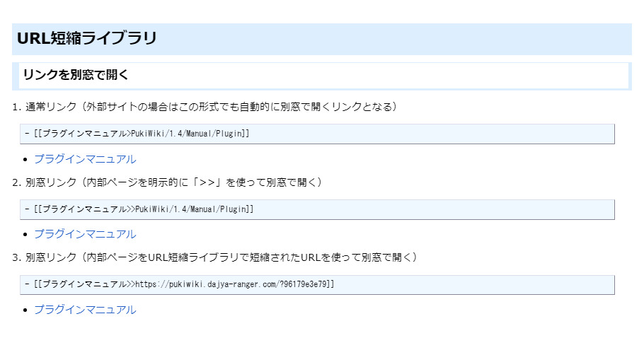Open プラグインマニュアル link under the ">>" PukiWiki example
Image resolution: width=644 pixels, height=338 pixels.
(x=85, y=234)
